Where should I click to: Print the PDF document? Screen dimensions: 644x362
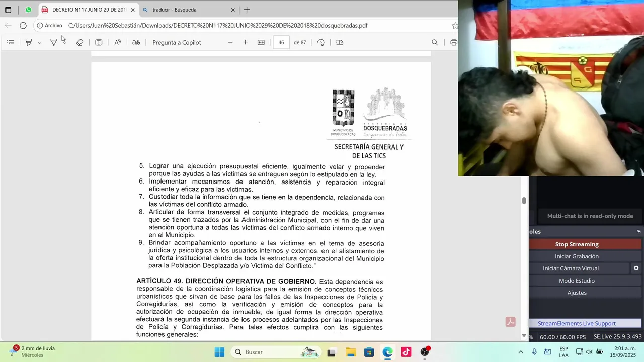pos(453,42)
